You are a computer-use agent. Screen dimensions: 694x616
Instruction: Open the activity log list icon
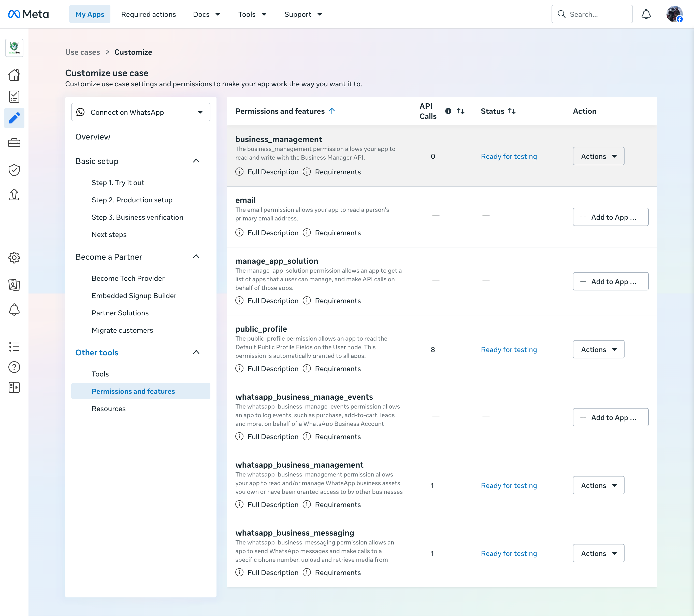14,347
